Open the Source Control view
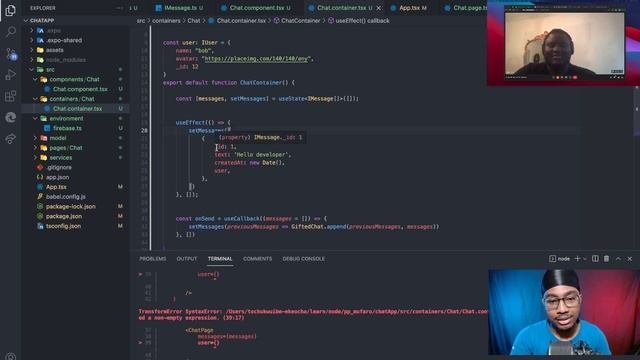 [11, 53]
